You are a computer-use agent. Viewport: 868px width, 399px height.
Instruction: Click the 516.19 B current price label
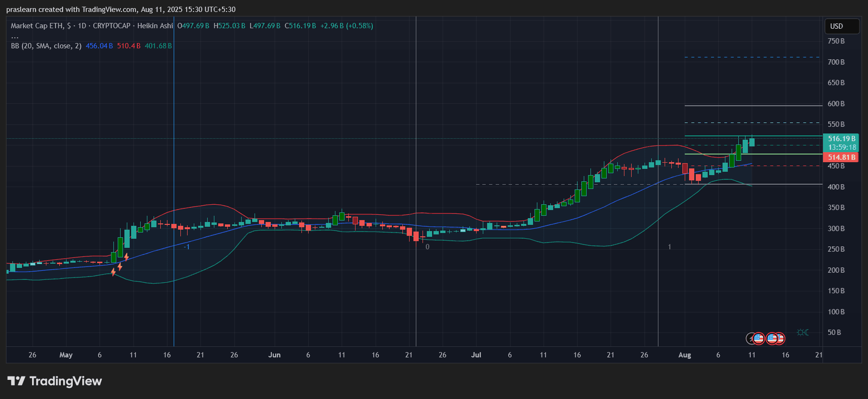[x=842, y=139]
